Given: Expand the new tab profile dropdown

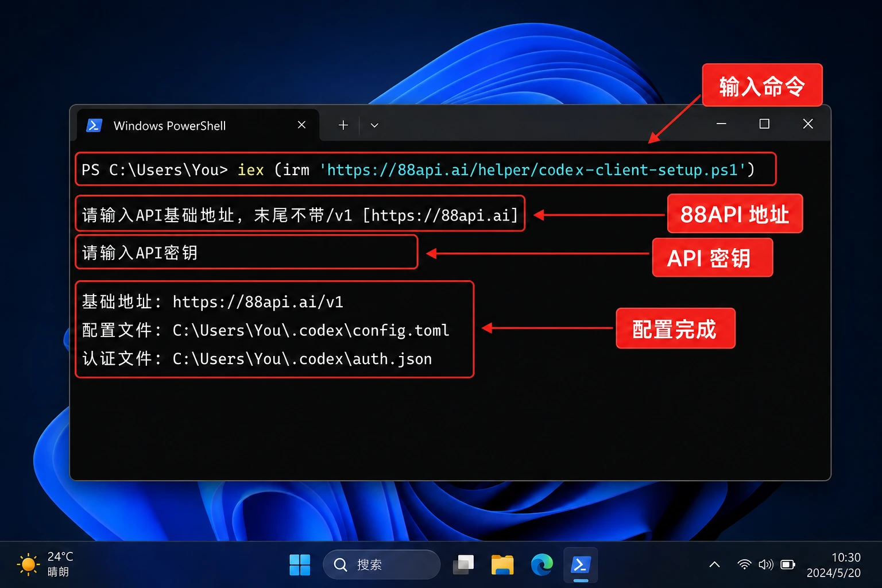Looking at the screenshot, I should coord(374,125).
